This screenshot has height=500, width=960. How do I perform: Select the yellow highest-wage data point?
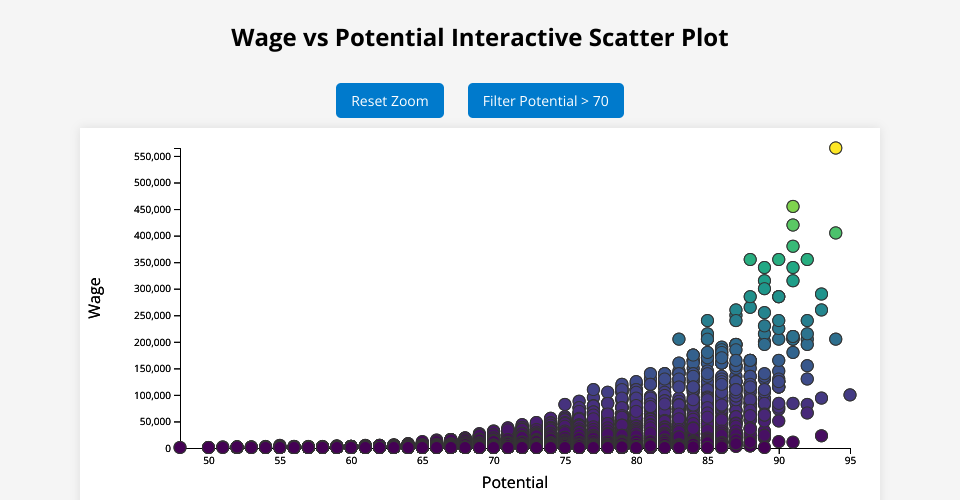tap(836, 148)
